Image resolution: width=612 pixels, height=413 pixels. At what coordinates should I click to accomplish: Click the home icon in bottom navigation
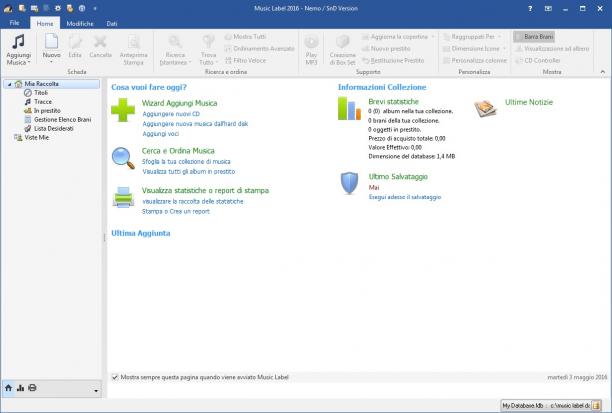pyautogui.click(x=9, y=388)
